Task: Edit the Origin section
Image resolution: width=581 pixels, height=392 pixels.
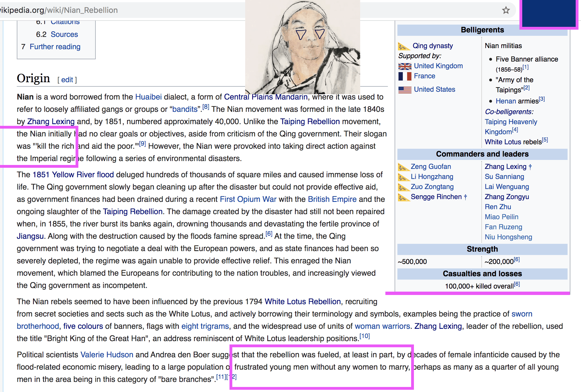Action: pos(67,80)
